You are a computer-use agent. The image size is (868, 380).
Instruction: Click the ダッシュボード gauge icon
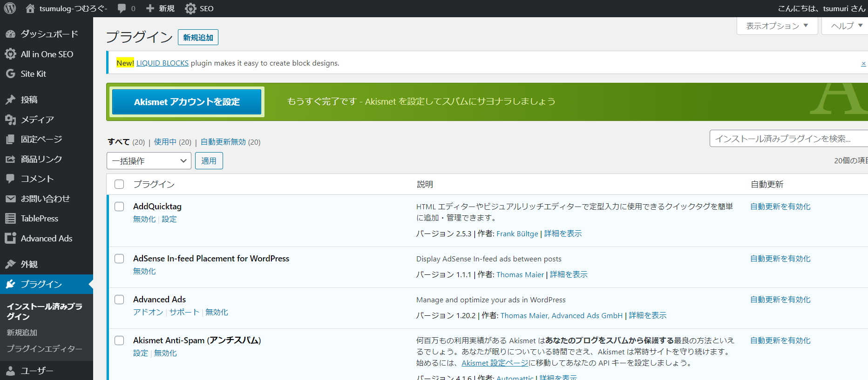[x=10, y=34]
